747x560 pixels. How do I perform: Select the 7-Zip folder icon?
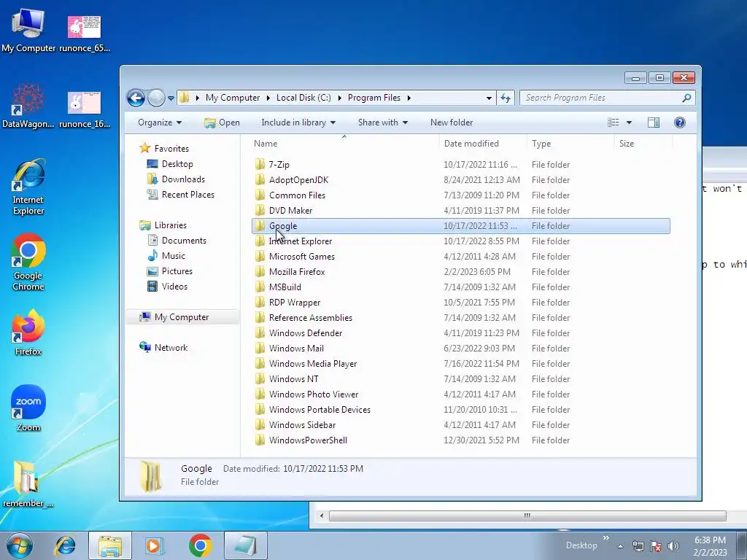tap(260, 165)
